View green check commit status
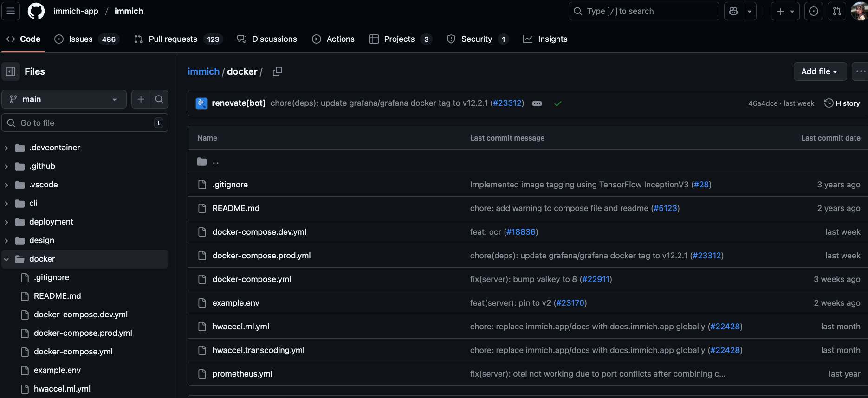 coord(558,103)
